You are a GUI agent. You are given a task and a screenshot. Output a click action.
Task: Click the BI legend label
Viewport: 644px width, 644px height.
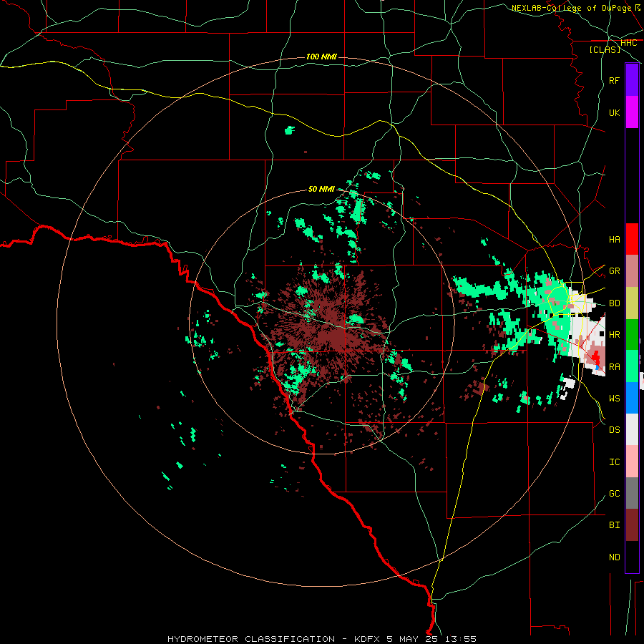(x=614, y=525)
